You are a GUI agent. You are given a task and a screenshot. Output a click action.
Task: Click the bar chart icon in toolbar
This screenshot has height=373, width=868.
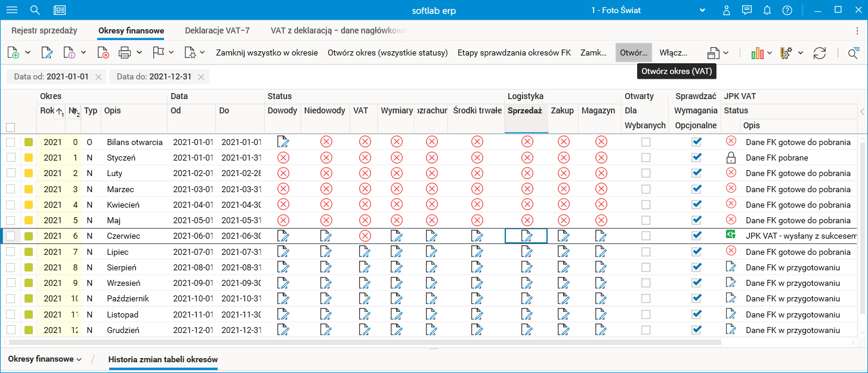pyautogui.click(x=757, y=53)
